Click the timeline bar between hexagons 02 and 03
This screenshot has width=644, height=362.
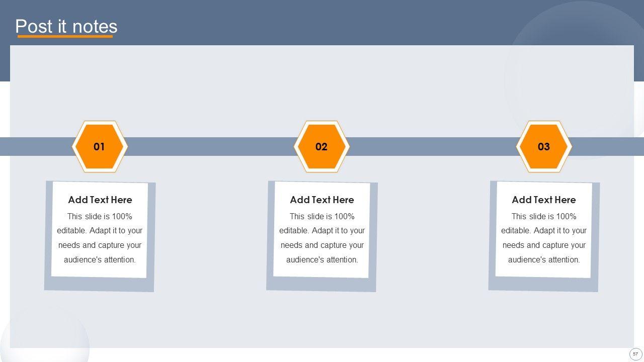[x=433, y=146]
